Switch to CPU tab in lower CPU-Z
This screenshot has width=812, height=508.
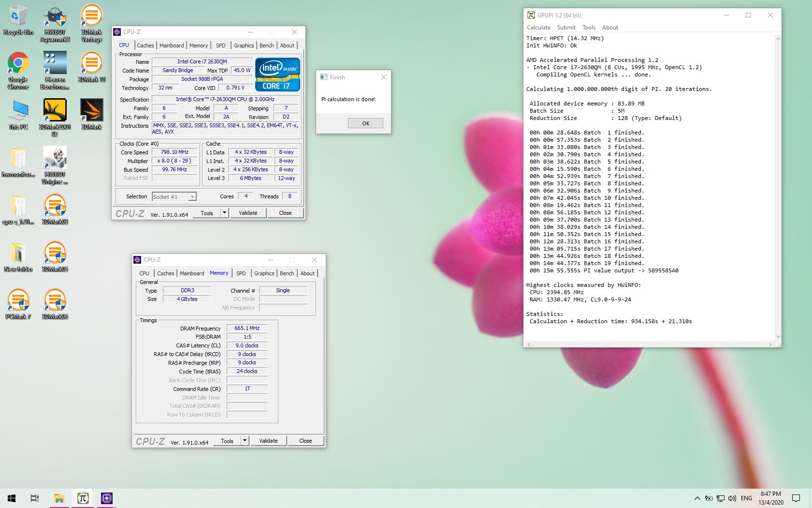(x=144, y=273)
